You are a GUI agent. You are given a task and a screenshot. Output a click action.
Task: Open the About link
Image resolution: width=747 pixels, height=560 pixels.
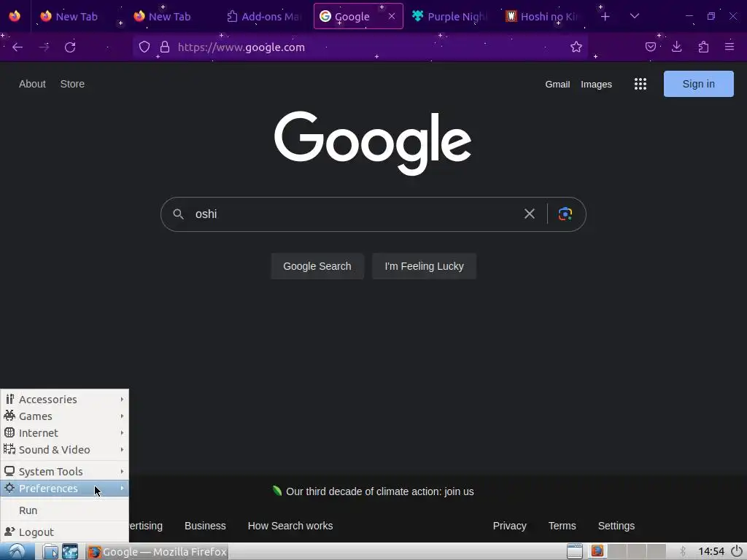click(x=32, y=84)
